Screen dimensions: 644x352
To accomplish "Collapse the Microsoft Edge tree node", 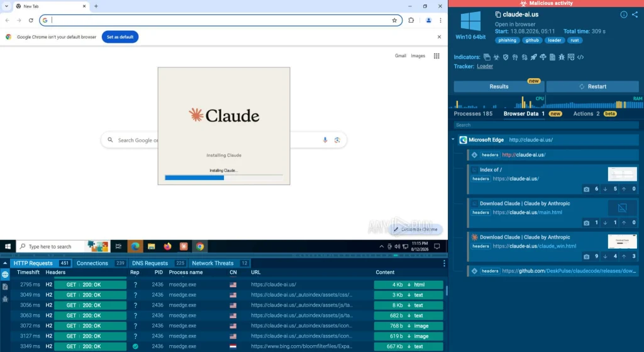I will coord(453,139).
